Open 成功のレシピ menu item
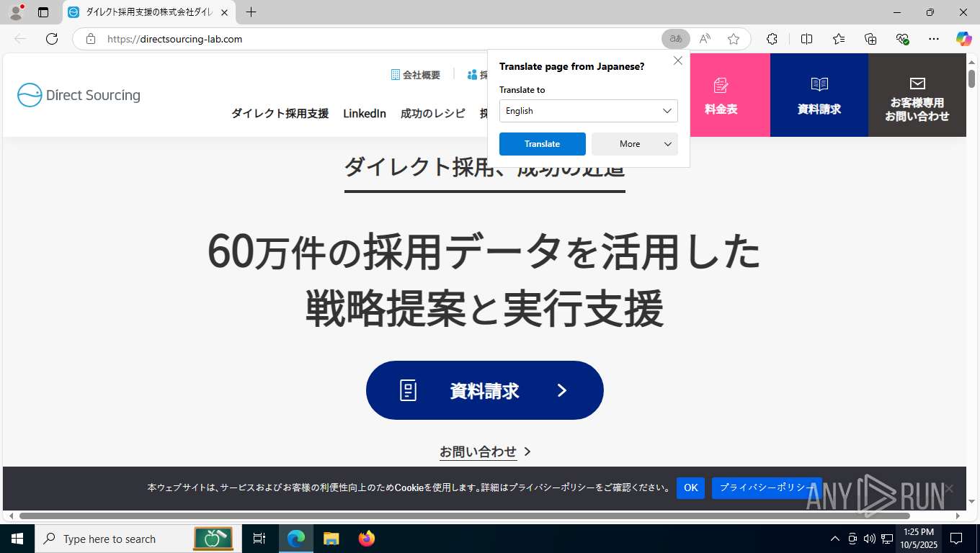Image resolution: width=980 pixels, height=553 pixels. tap(433, 114)
